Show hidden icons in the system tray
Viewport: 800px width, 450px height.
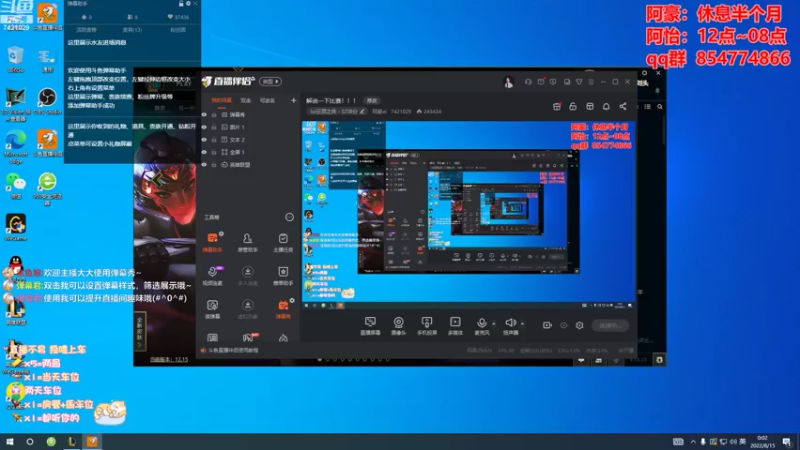[693, 442]
